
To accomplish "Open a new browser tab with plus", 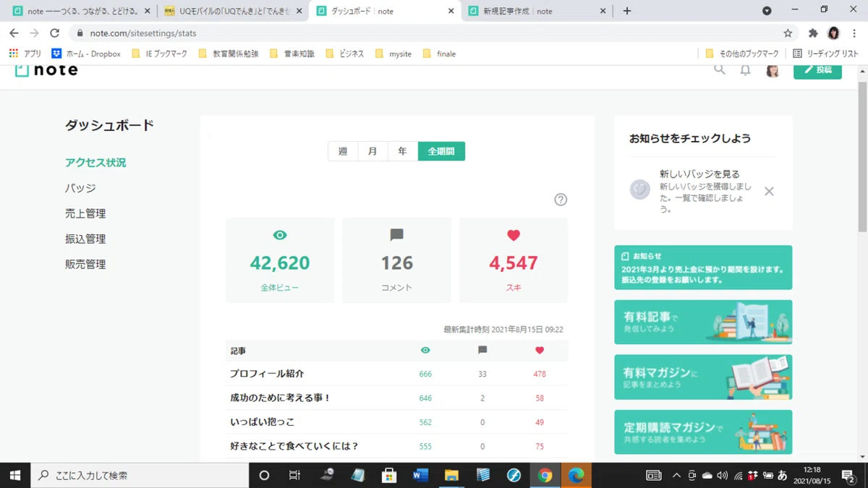I will click(627, 11).
